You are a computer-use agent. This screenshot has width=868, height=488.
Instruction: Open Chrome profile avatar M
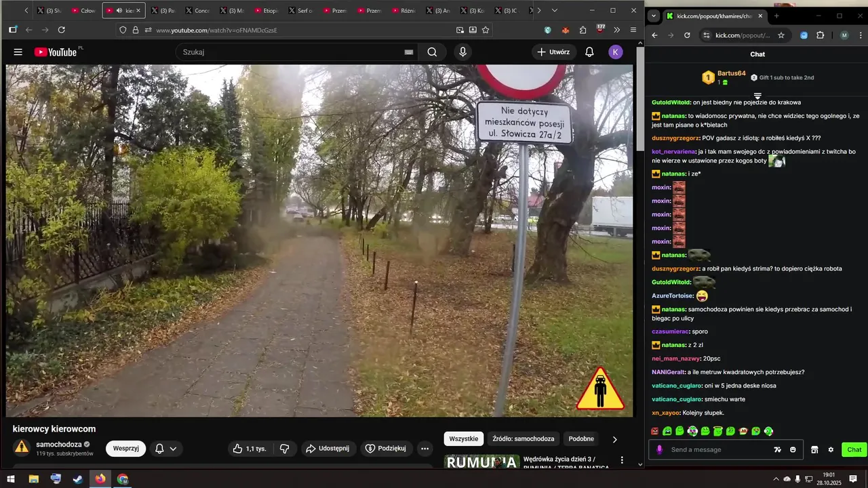click(x=844, y=35)
